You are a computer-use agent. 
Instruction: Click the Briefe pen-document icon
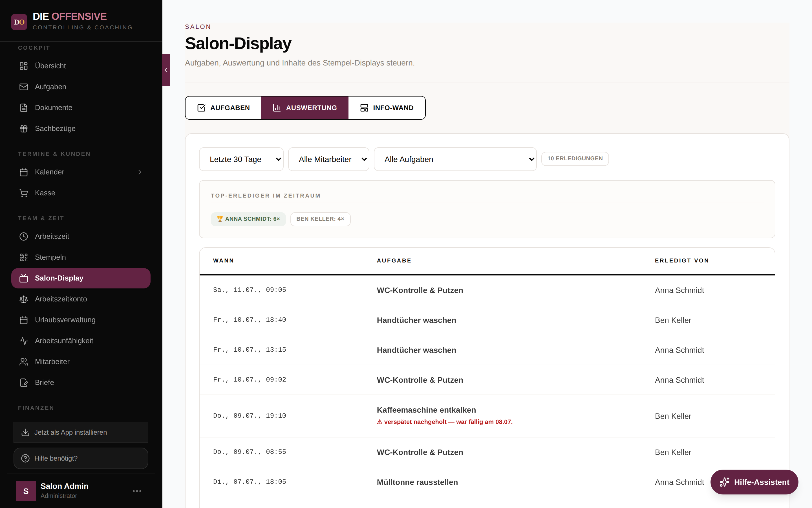coord(23,382)
